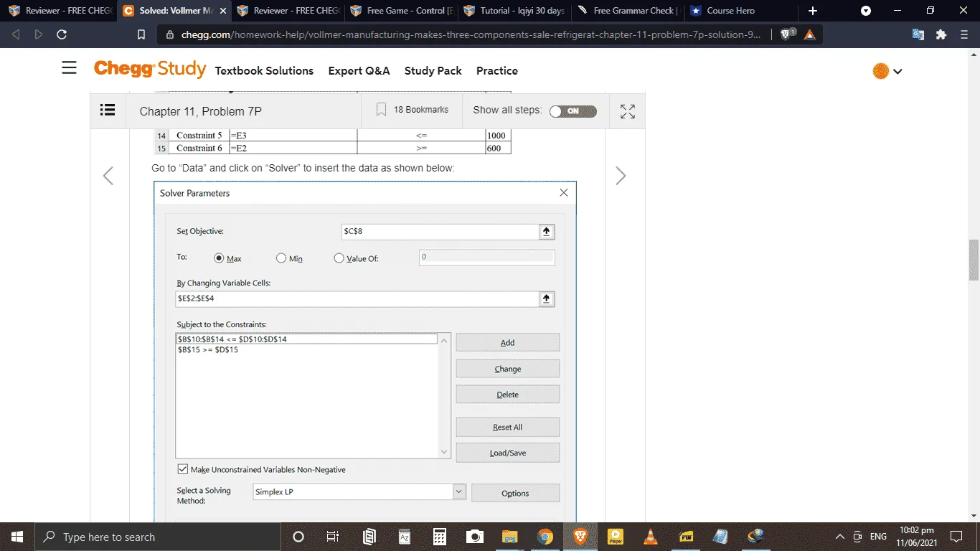Select constraint $B$15 >= $D$15
Image resolution: width=980 pixels, height=551 pixels.
coord(208,350)
